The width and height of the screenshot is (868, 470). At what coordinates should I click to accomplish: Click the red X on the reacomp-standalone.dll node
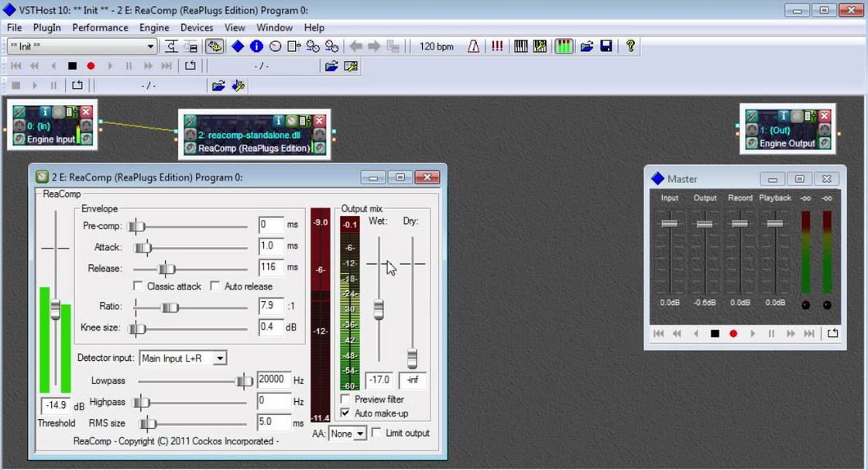tap(320, 121)
